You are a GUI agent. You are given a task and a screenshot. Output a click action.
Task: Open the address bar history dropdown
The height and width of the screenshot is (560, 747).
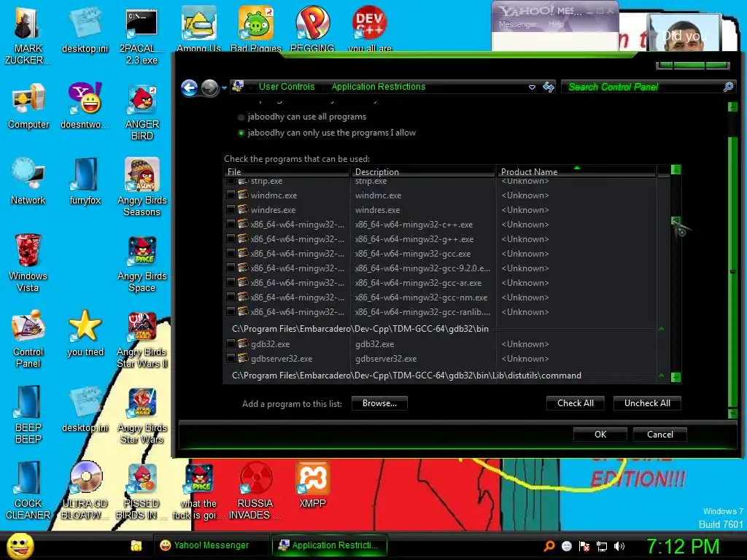(x=532, y=87)
